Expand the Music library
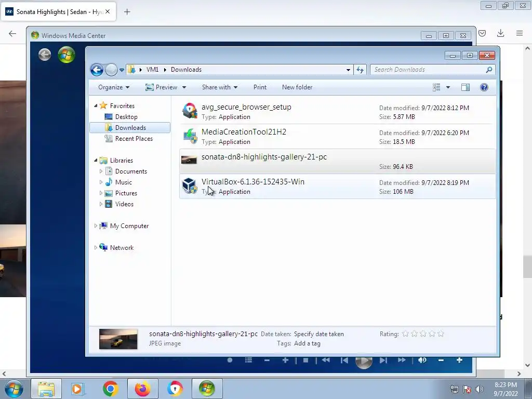Screen dimensions: 532x399 click(101, 182)
